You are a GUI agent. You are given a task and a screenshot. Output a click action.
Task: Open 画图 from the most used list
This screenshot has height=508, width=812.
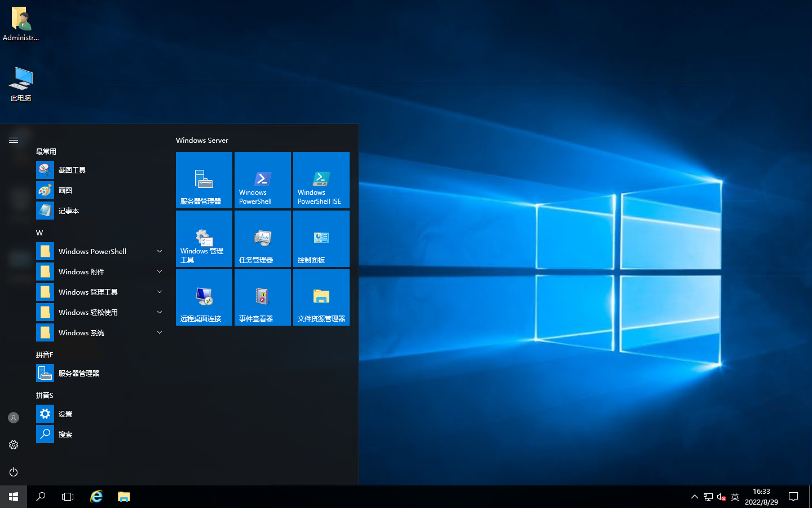(101, 190)
